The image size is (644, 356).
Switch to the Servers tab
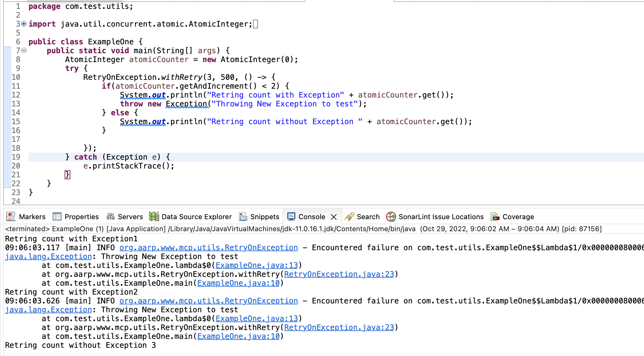coord(125,217)
